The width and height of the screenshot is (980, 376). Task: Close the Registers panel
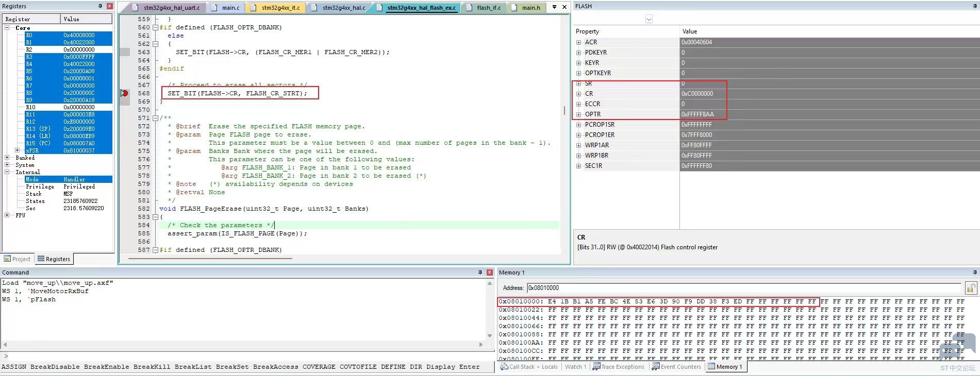tap(109, 6)
